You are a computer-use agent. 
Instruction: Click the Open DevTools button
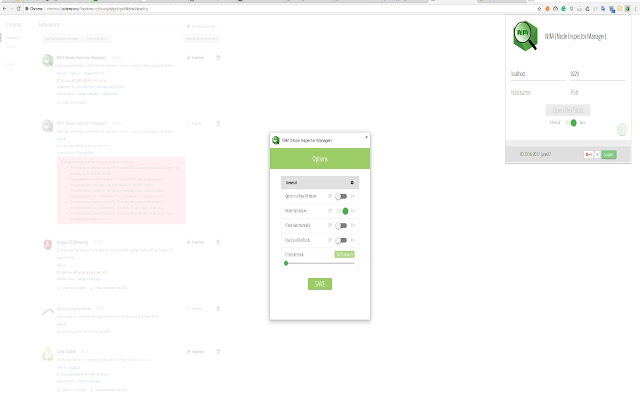[x=568, y=110]
